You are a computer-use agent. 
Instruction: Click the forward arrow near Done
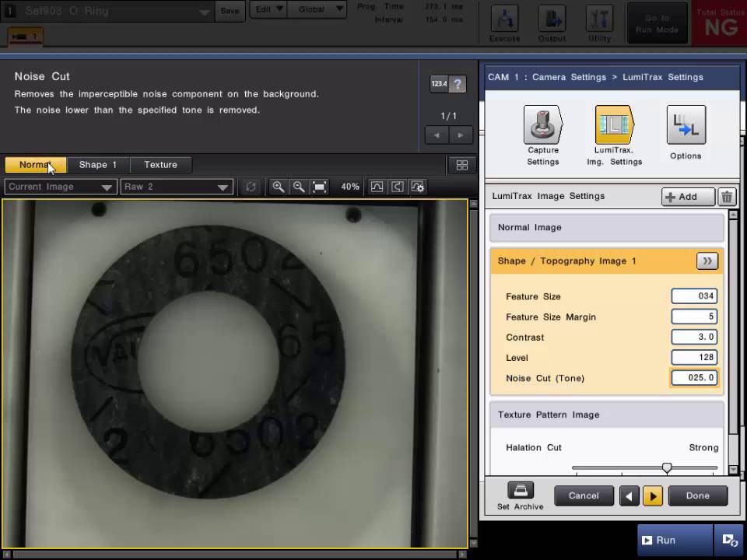click(653, 496)
